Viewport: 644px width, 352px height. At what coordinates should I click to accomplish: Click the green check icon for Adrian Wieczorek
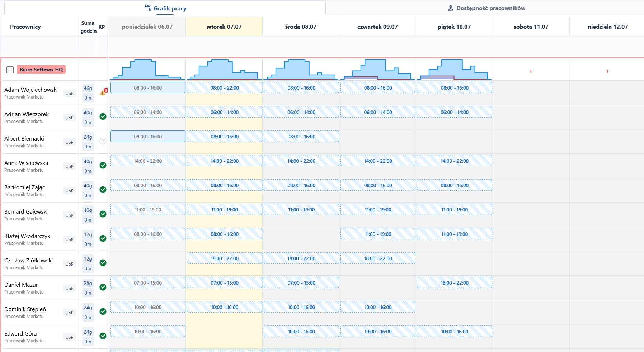click(x=103, y=116)
